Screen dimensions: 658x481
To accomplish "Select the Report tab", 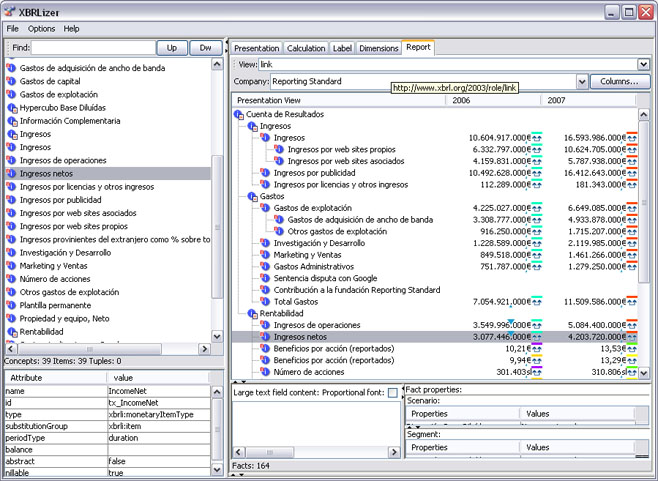I will (418, 47).
